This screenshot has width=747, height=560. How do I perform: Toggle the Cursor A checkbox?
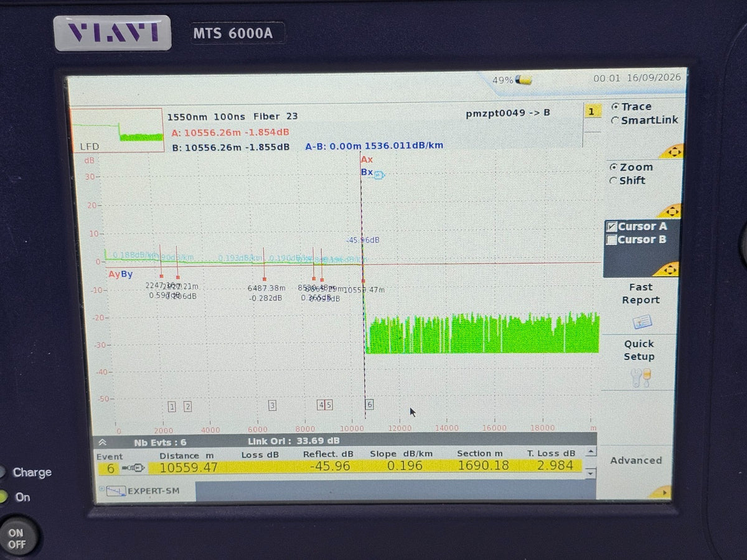(611, 226)
